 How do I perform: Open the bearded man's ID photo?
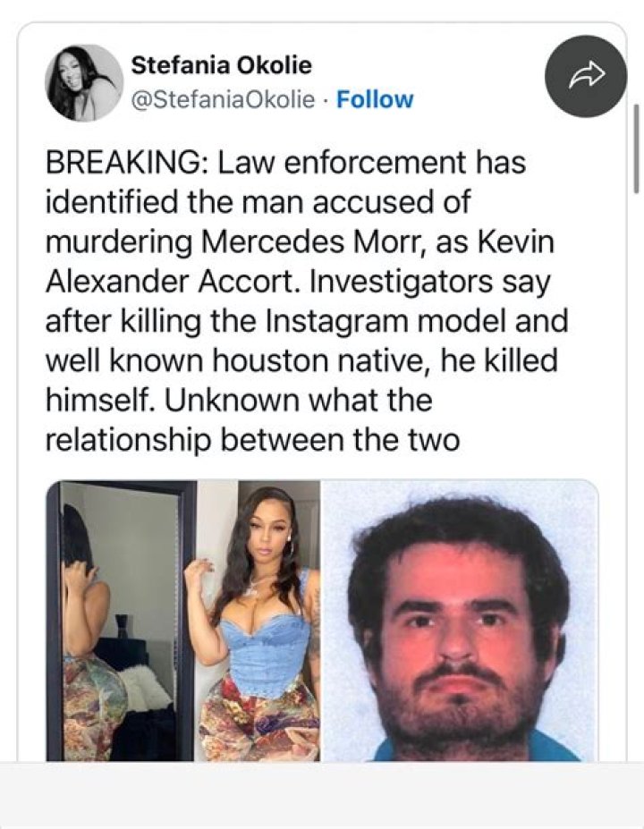tap(460, 620)
